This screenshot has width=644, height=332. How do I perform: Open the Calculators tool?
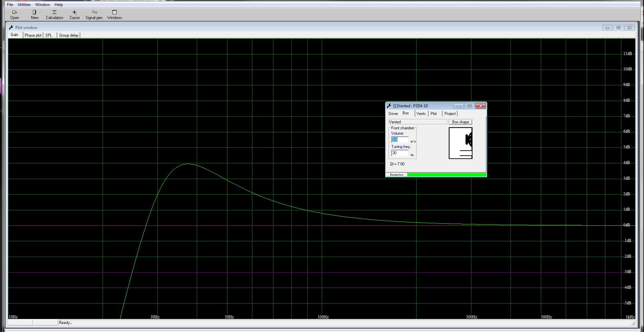pyautogui.click(x=54, y=12)
